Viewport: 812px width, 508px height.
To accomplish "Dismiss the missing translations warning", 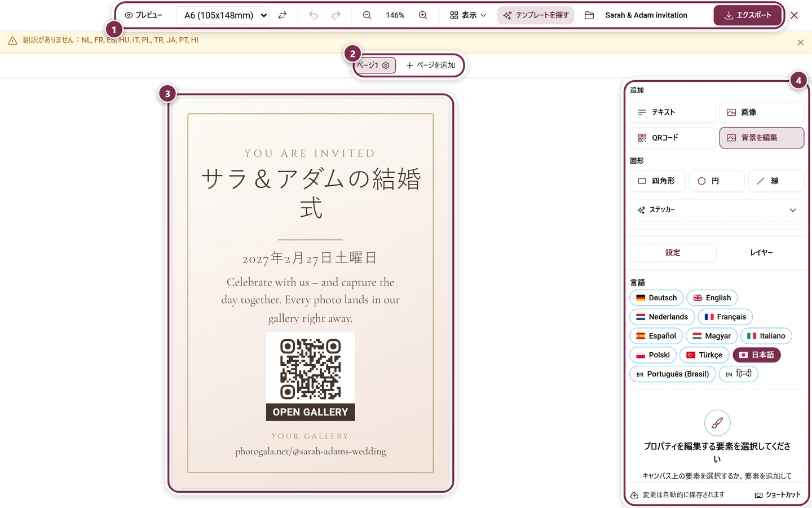I will click(800, 42).
